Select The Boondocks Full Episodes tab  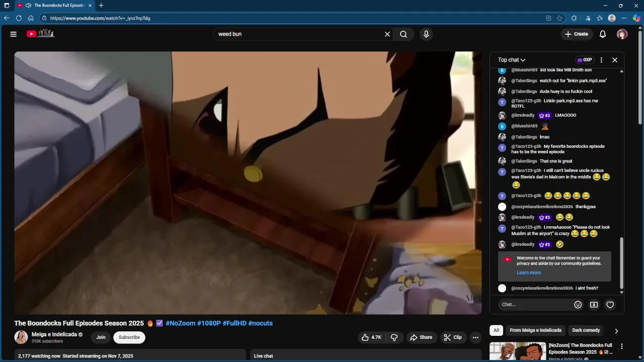pos(54,6)
